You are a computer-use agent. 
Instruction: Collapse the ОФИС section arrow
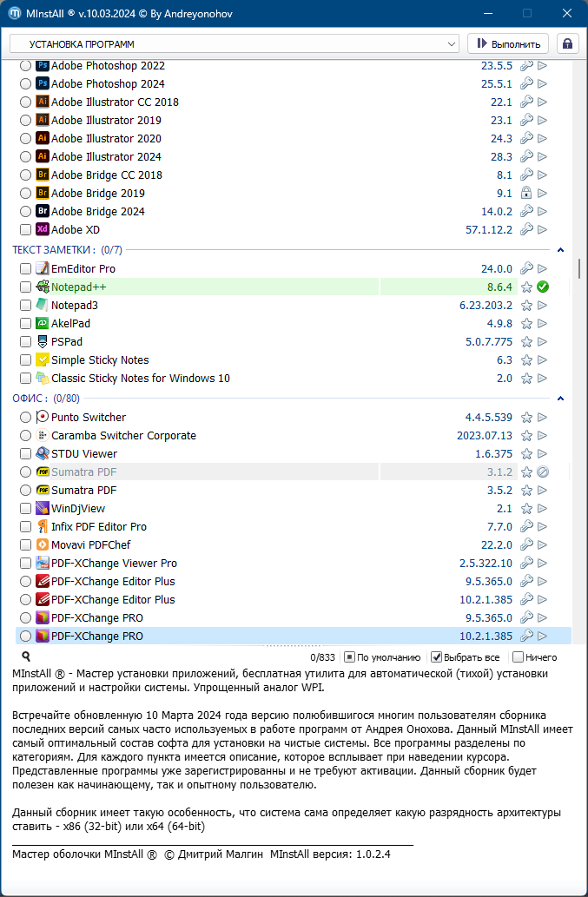click(560, 399)
